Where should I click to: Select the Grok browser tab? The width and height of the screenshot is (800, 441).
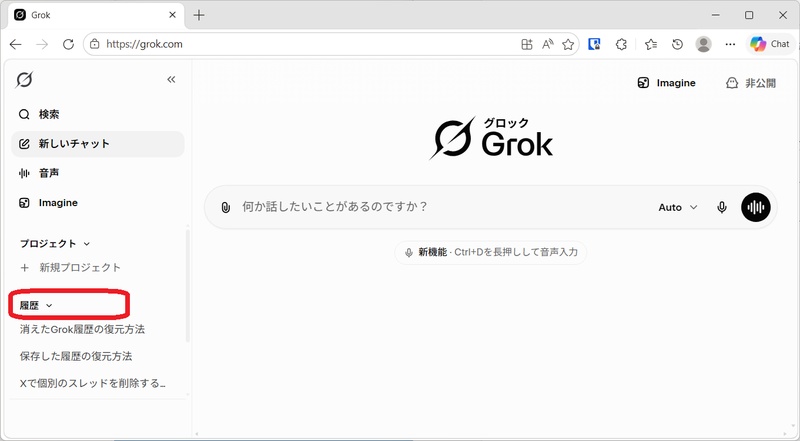pos(96,15)
